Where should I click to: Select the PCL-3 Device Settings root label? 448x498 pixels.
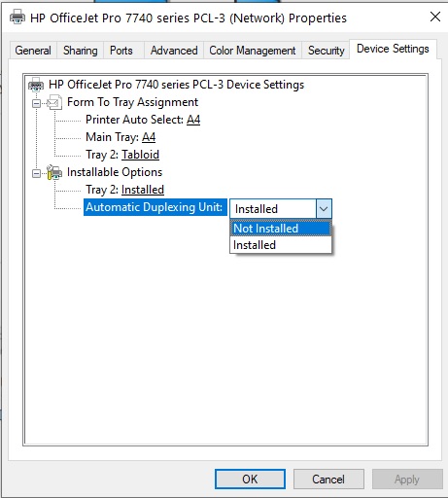177,85
